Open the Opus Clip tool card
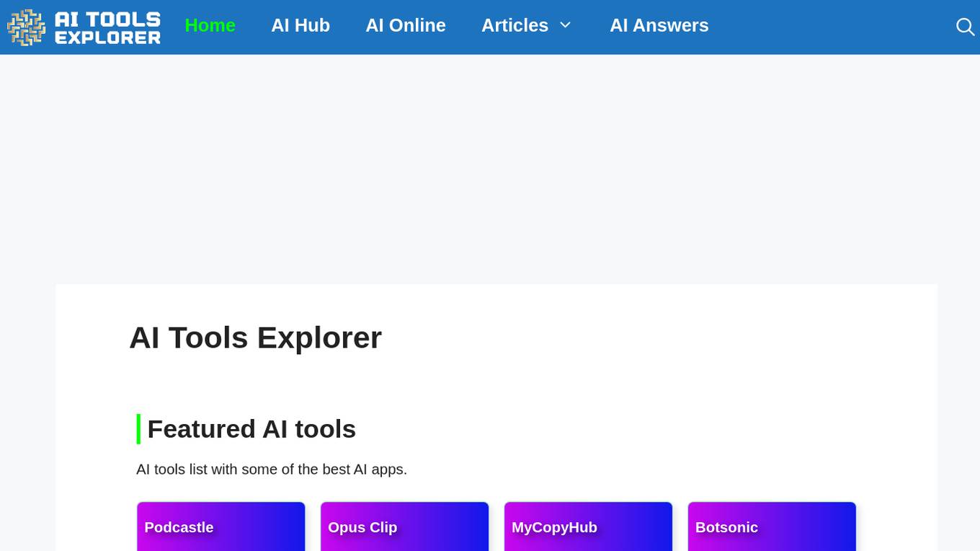980x551 pixels. [405, 526]
